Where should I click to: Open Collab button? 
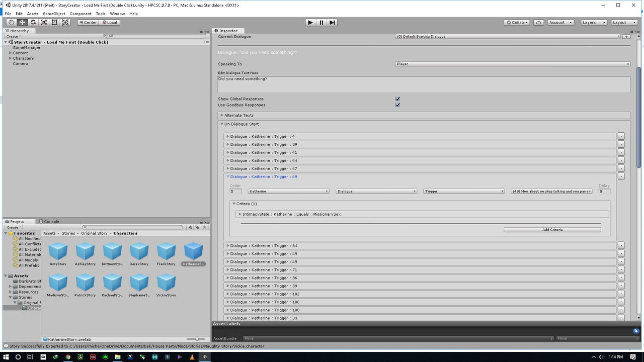point(517,22)
